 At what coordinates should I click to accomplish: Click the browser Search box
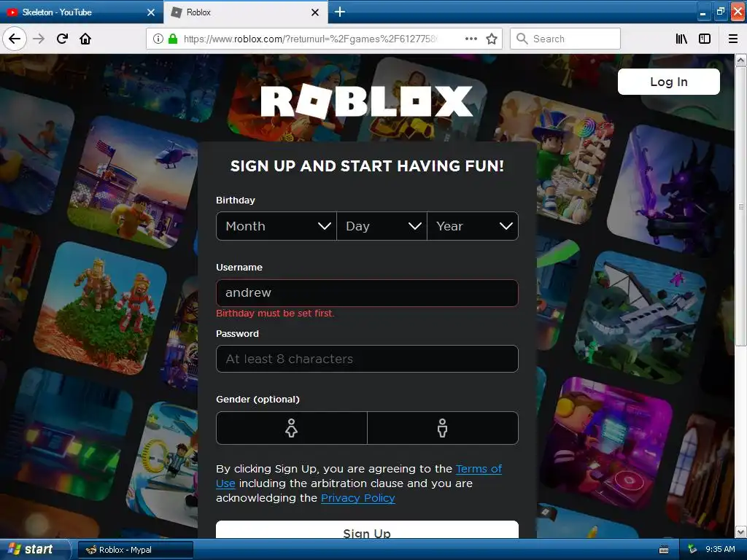click(565, 39)
